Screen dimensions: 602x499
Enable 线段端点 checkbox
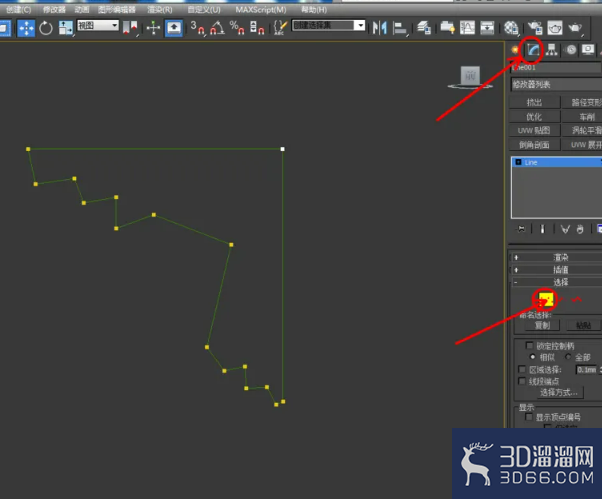point(522,381)
